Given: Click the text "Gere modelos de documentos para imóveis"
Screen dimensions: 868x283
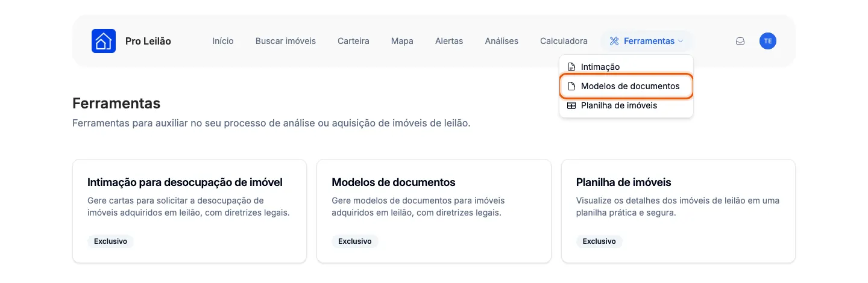Looking at the screenshot, I should coord(418,200).
